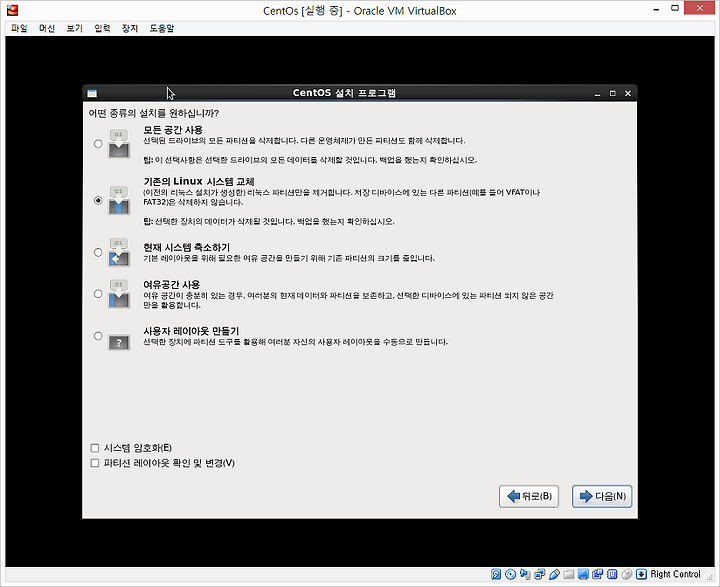Screen dimensions: 720x587
Task: Click the 현재 시스템 축소하기 drive icon
Action: tap(119, 252)
